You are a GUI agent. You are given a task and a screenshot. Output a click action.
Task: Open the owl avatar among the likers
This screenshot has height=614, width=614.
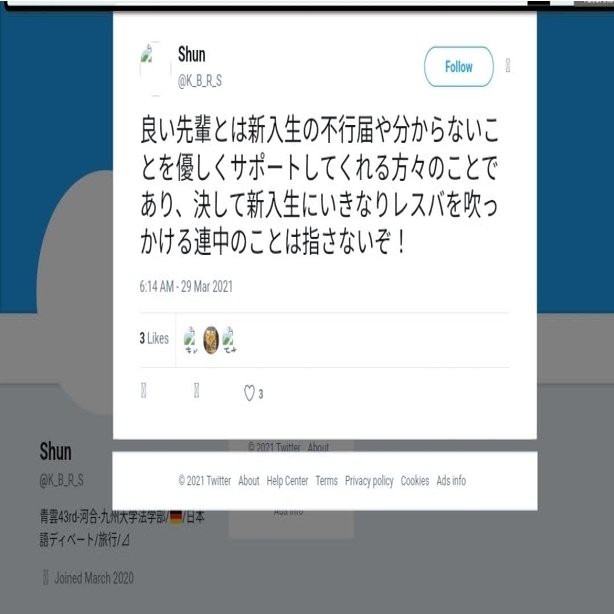[211, 340]
